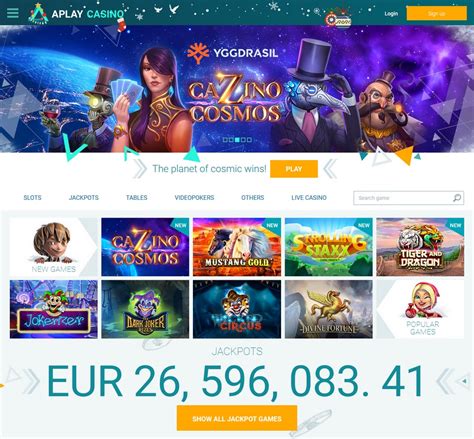474x439 pixels.
Task: Click left double-chevron beside jackpot amount
Action: coord(32,381)
